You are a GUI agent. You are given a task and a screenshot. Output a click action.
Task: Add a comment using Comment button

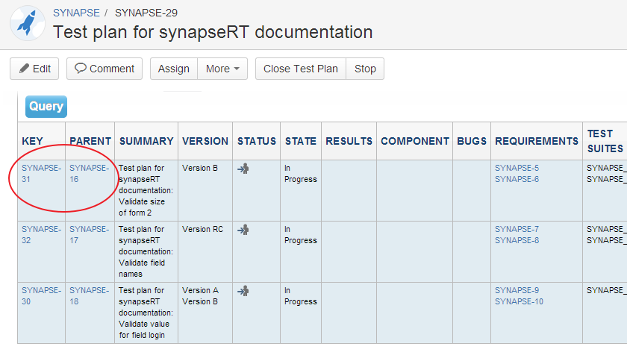pos(104,69)
